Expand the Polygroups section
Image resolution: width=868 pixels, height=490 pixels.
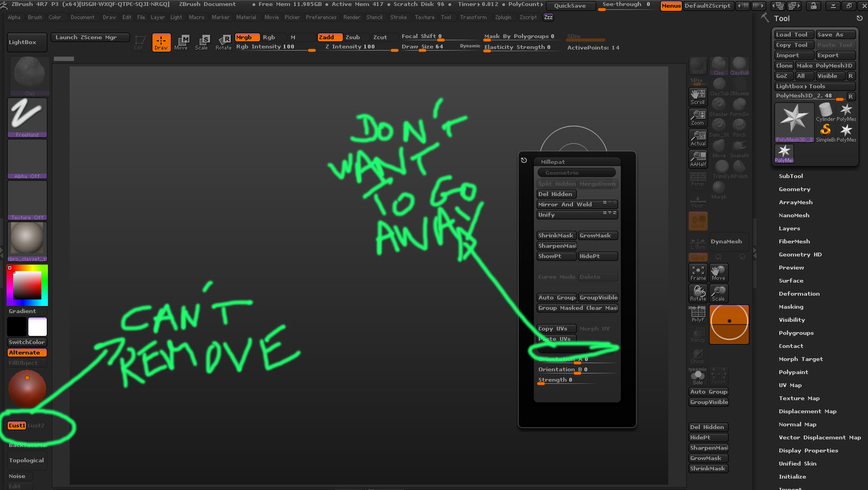click(x=796, y=333)
